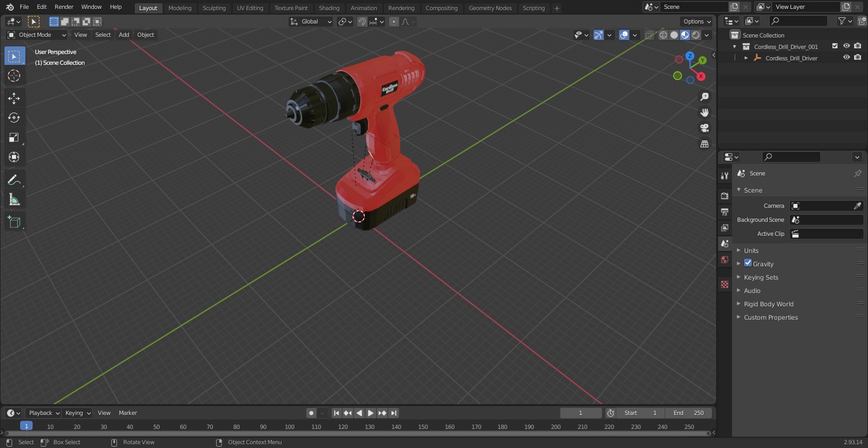
Task: Open the Output properties tab icon
Action: coord(724,212)
